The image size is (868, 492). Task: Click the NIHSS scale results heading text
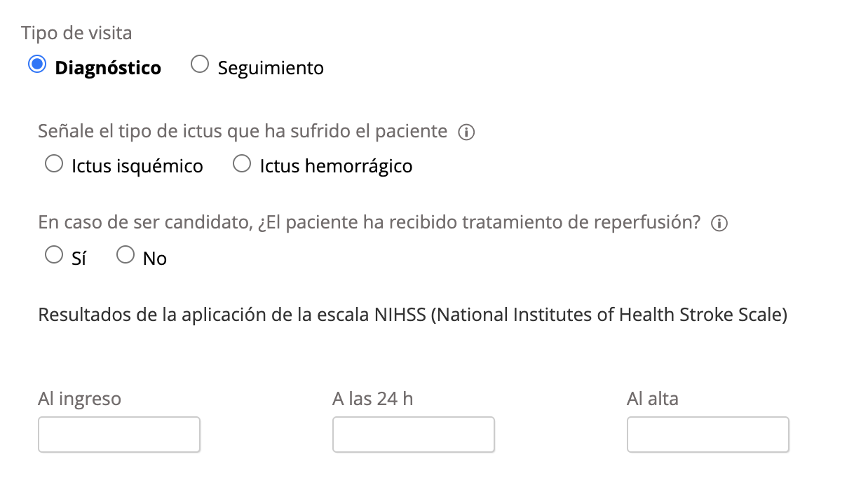click(x=412, y=315)
